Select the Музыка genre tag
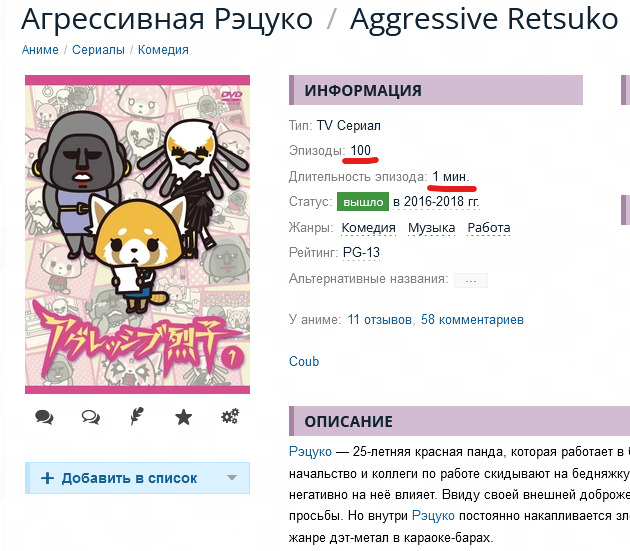The height and width of the screenshot is (551, 630). 432,228
